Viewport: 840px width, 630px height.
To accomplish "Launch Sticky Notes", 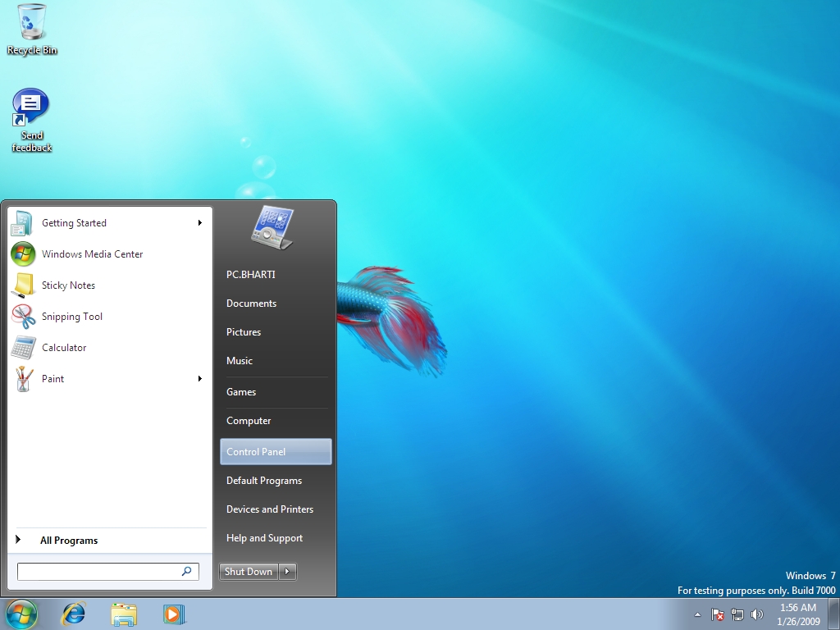I will coord(68,285).
